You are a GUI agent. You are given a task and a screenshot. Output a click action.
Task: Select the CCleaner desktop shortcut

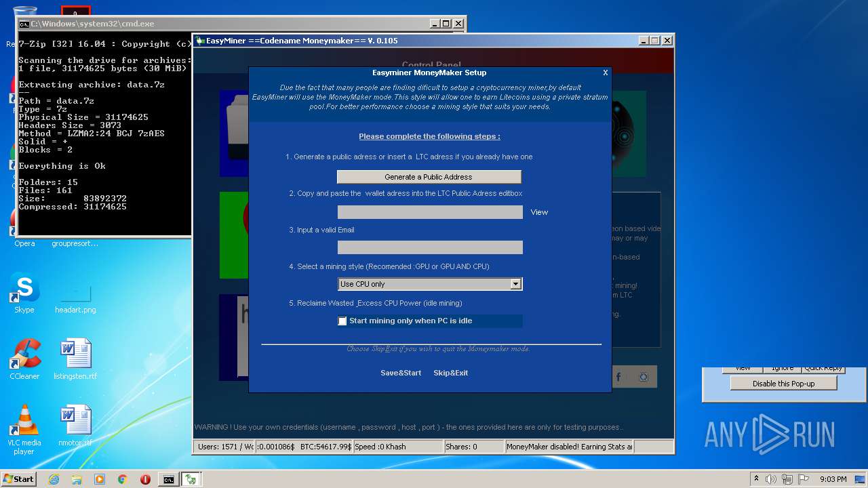point(24,359)
